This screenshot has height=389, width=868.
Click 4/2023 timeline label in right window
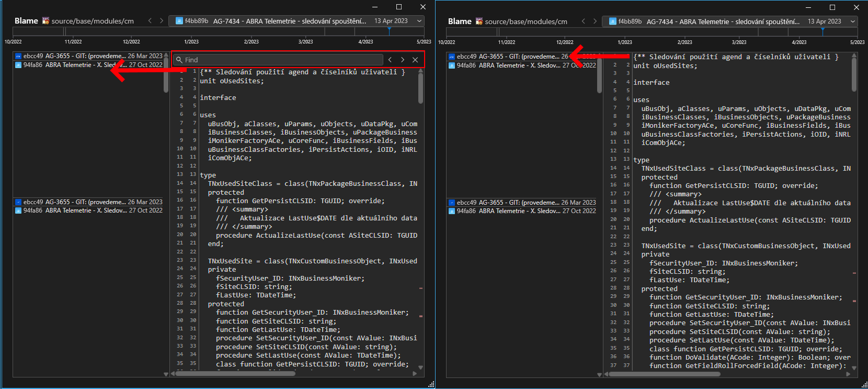(799, 42)
